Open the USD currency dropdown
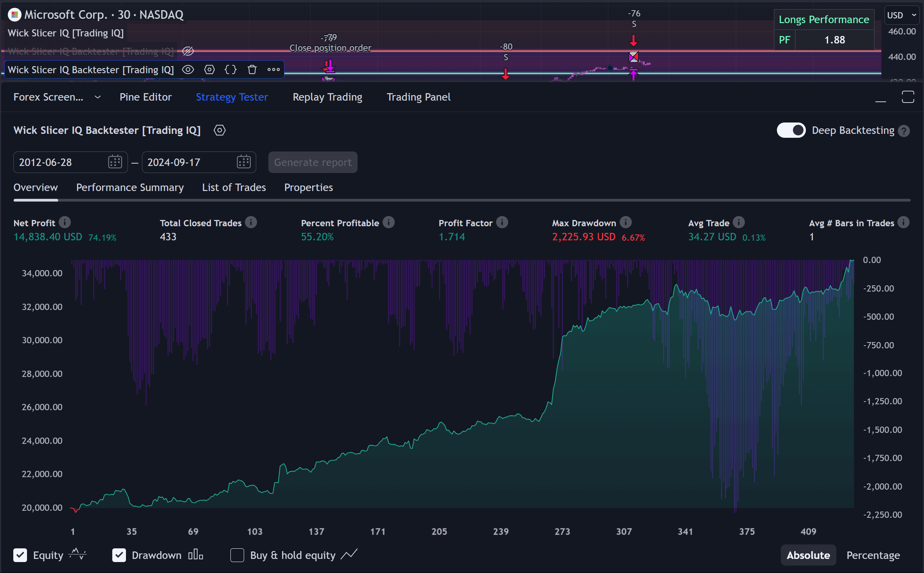The image size is (924, 573). tap(902, 15)
